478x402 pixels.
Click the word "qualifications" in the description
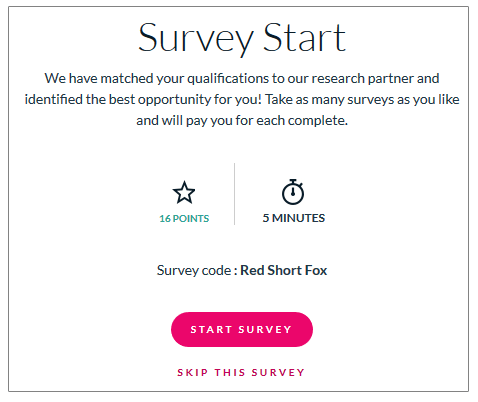coord(228,79)
